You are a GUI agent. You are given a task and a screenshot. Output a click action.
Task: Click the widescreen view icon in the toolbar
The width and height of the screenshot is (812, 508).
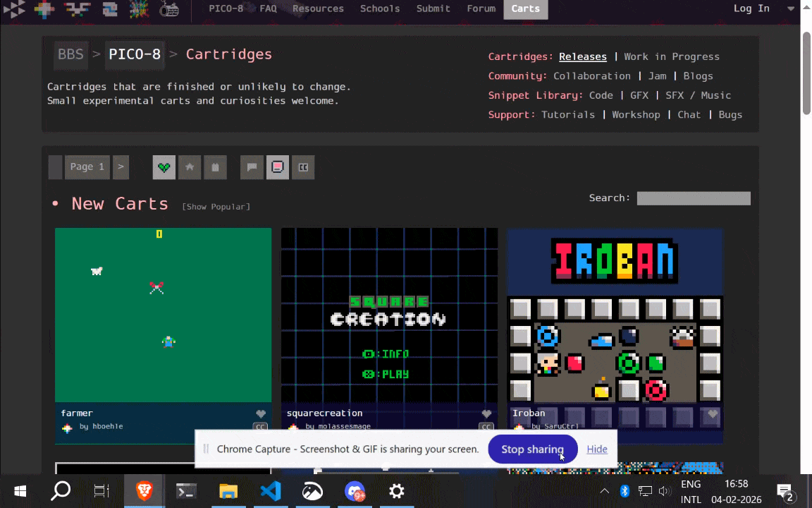tap(303, 167)
